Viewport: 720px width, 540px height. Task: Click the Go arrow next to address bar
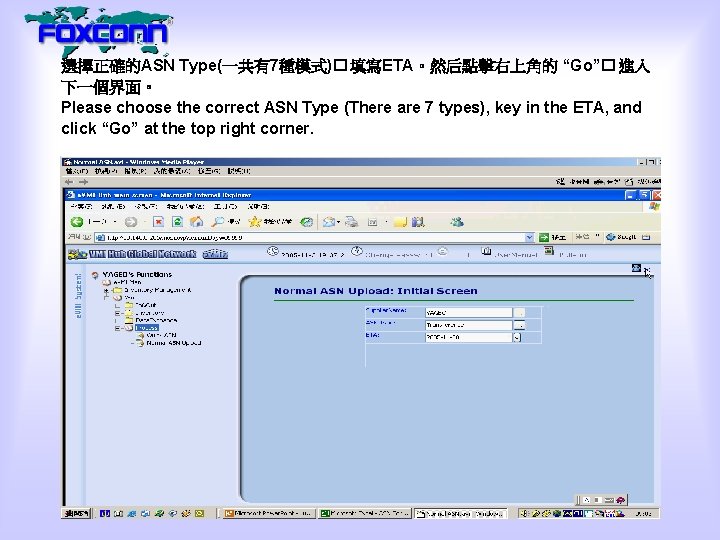[544, 237]
